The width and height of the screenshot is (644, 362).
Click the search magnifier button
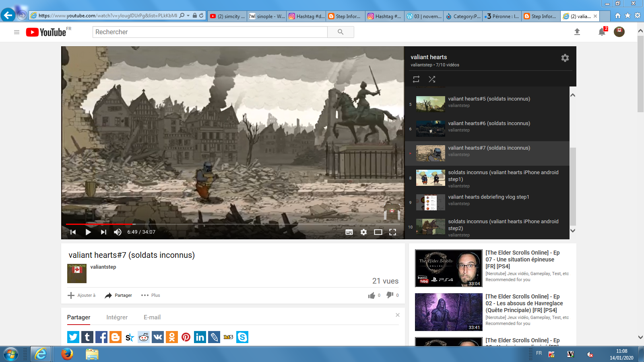[x=341, y=32]
